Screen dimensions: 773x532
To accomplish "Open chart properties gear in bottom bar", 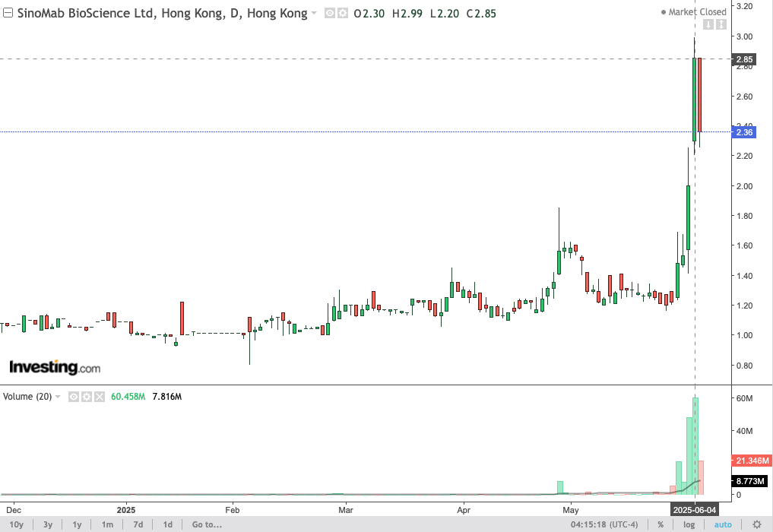I will coord(757,524).
